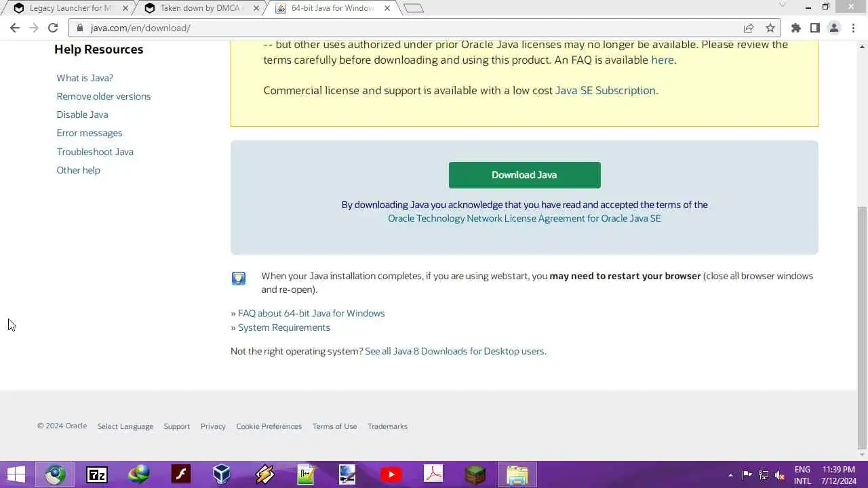Open the FAQ 'here' link
868x488 pixels.
point(663,60)
